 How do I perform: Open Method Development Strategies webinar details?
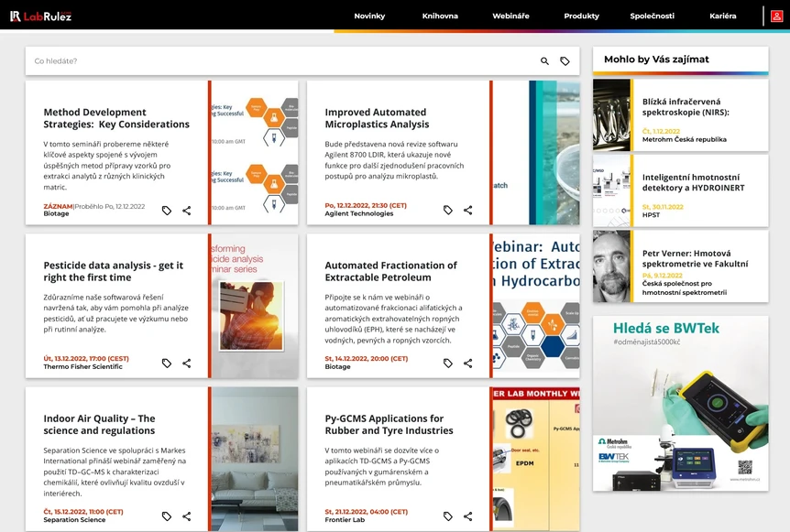[117, 119]
